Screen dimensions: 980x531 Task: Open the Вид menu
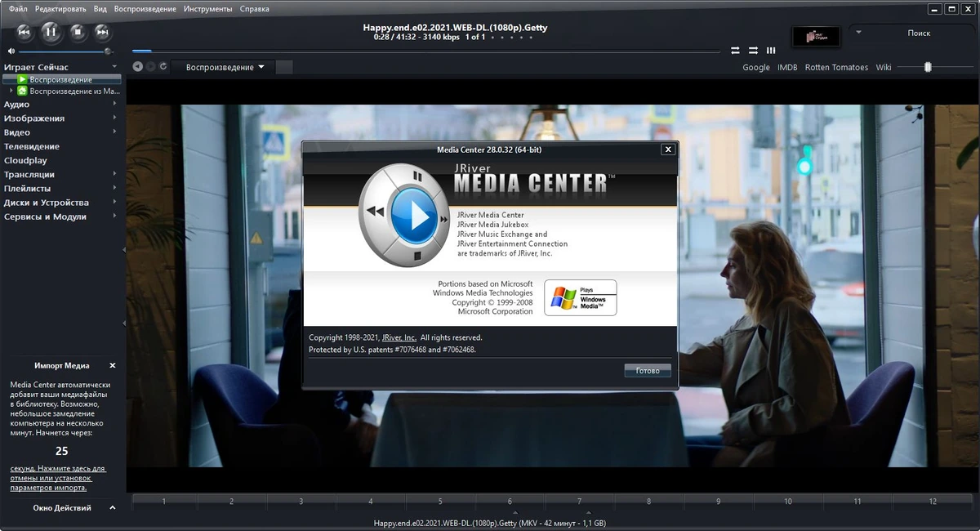100,9
